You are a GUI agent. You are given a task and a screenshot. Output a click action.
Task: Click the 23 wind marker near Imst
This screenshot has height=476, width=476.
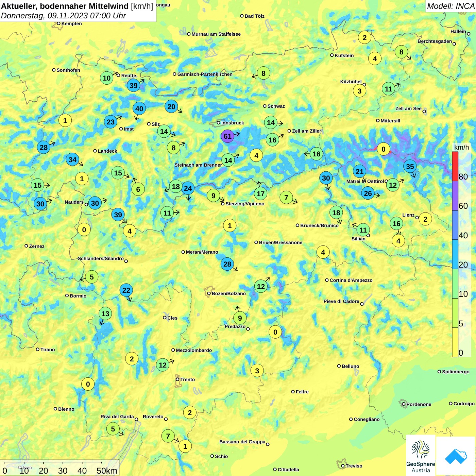coord(111,122)
